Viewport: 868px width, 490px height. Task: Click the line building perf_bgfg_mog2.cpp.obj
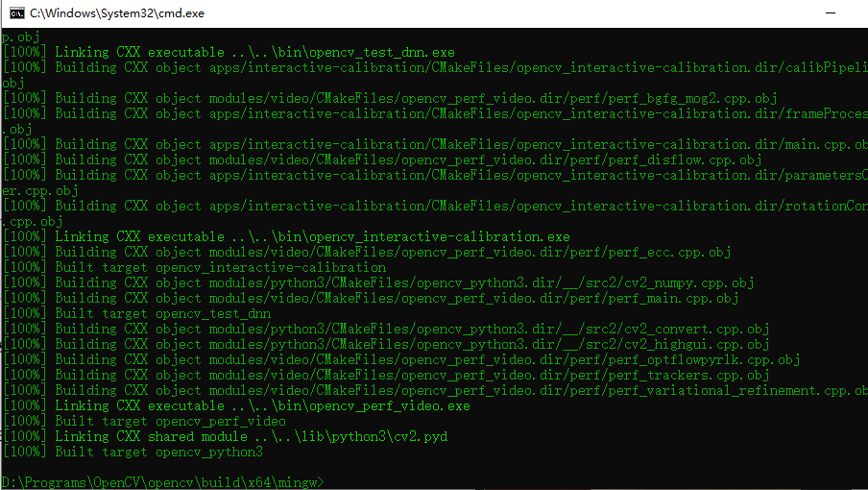click(x=390, y=98)
